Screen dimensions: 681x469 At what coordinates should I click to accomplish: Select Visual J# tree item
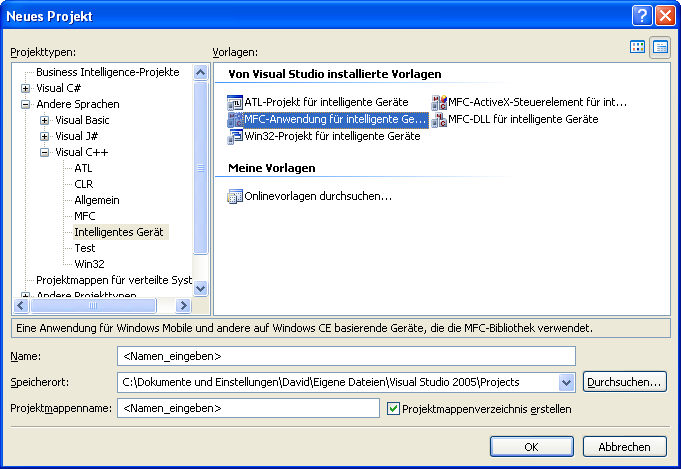point(76,136)
